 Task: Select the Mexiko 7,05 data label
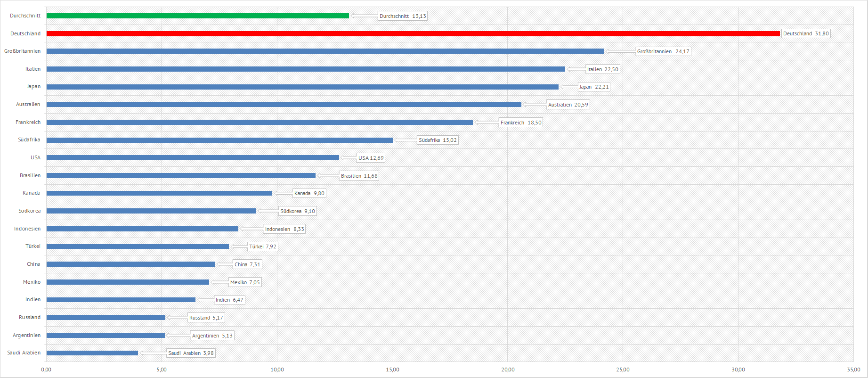[x=244, y=282]
